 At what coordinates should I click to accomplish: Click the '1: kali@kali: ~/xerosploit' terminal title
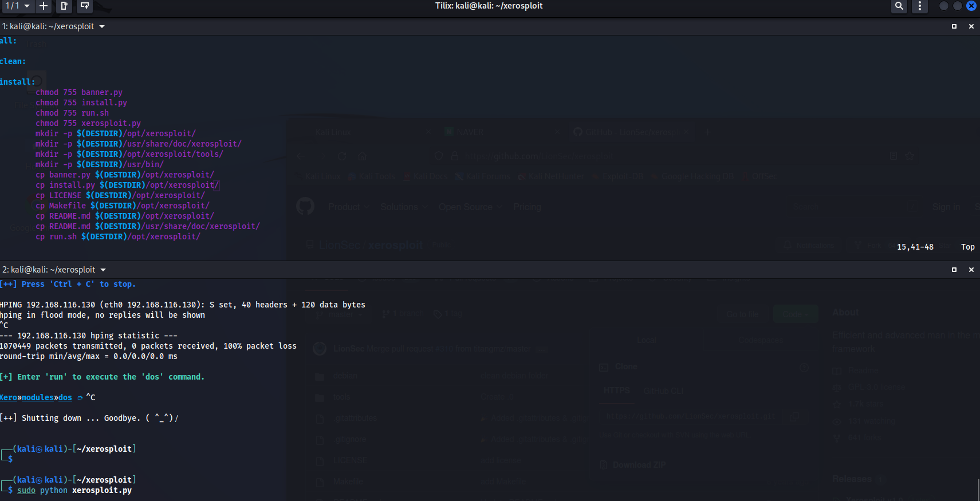pos(48,26)
